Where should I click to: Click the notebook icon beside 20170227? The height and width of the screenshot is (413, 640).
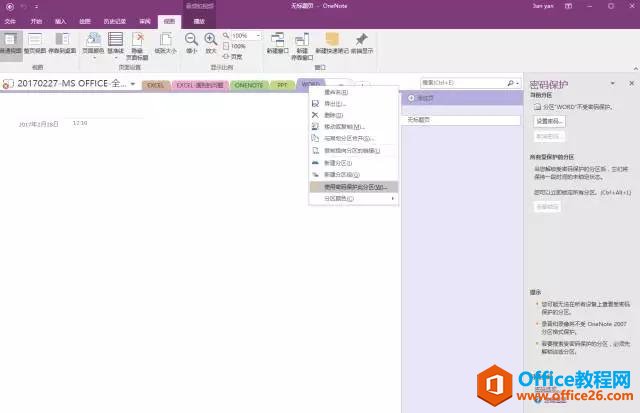(x=8, y=84)
